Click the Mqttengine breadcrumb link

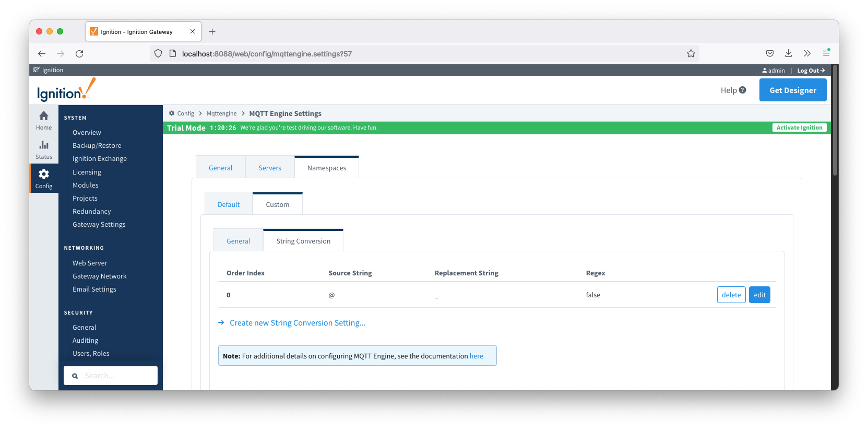pos(222,113)
